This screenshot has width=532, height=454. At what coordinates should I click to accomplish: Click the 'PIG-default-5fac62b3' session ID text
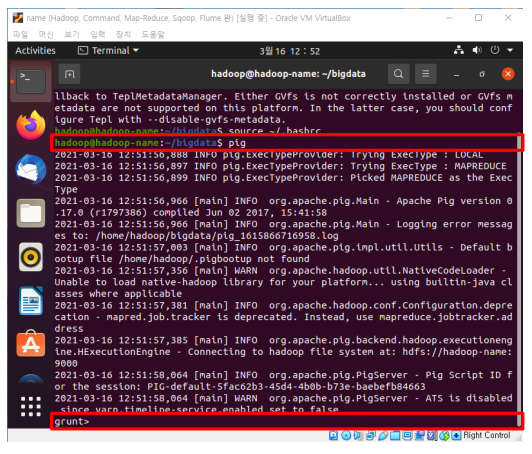click(x=206, y=387)
